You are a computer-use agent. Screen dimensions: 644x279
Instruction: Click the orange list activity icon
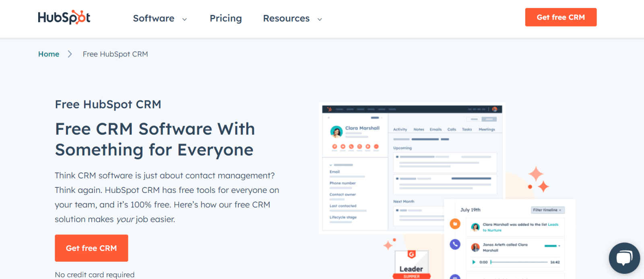455,224
